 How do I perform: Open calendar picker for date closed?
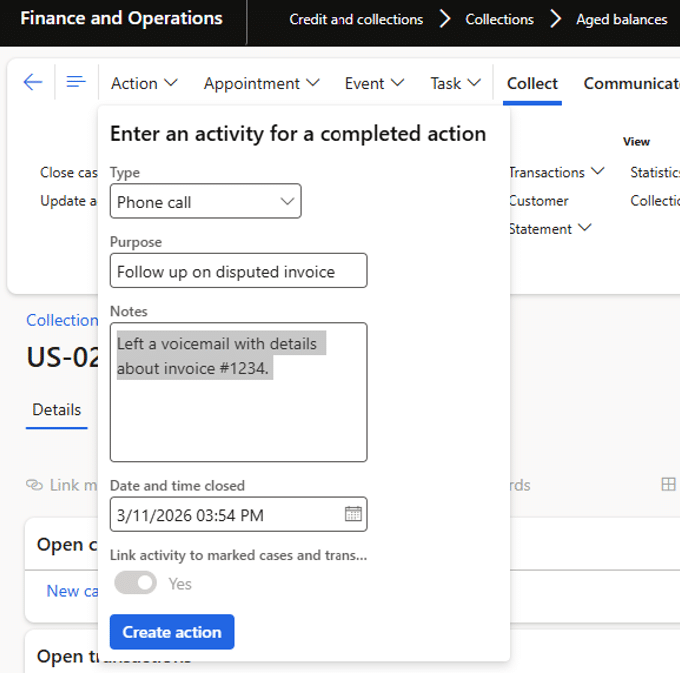coord(353,514)
